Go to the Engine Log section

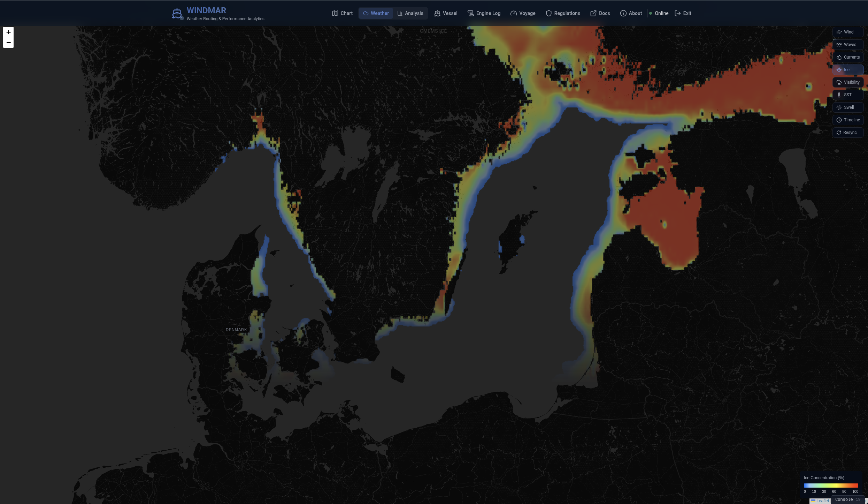point(484,13)
